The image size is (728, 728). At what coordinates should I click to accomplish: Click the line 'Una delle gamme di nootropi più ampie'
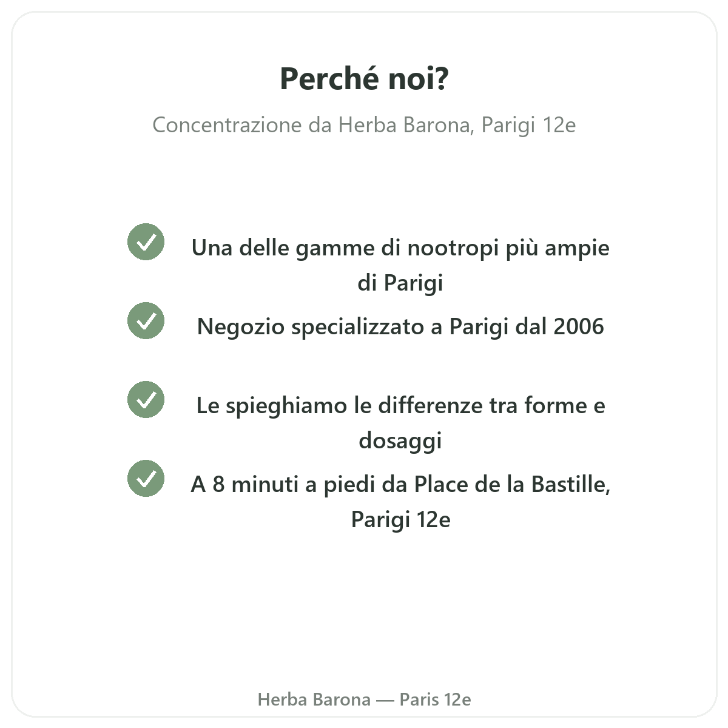400,248
